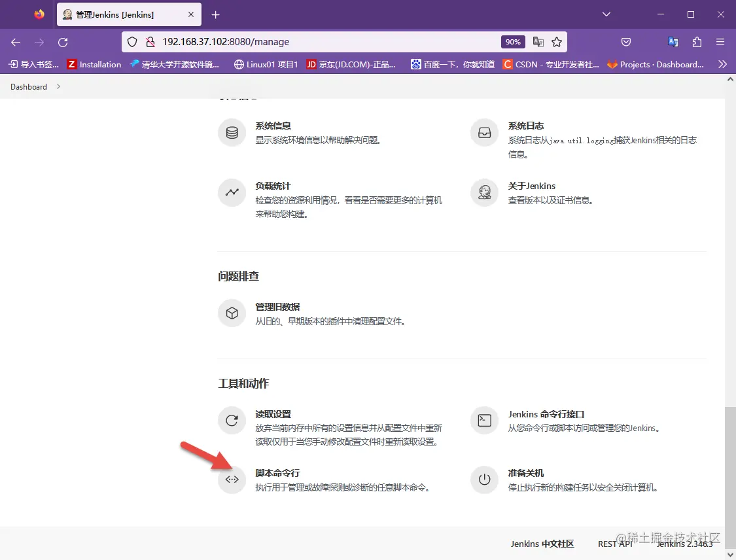The height and width of the screenshot is (560, 736).
Task: Open a new tab with plus button
Action: point(215,15)
